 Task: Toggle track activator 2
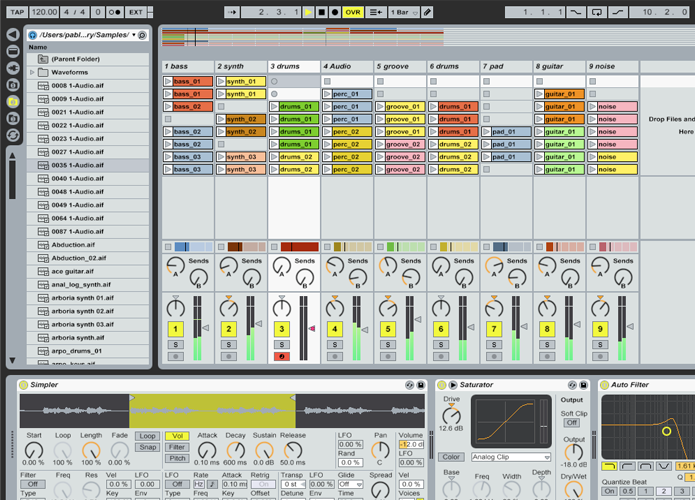(x=229, y=329)
